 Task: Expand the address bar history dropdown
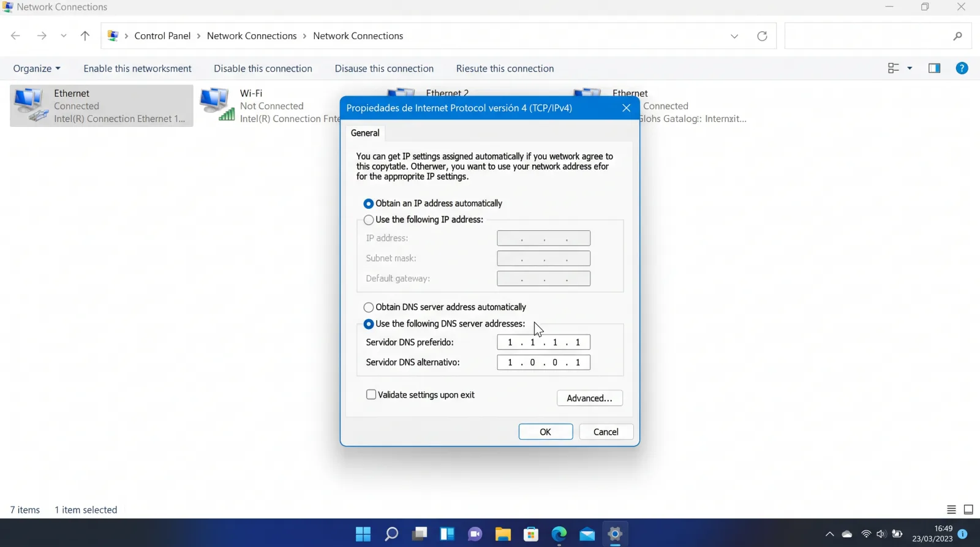(x=734, y=36)
